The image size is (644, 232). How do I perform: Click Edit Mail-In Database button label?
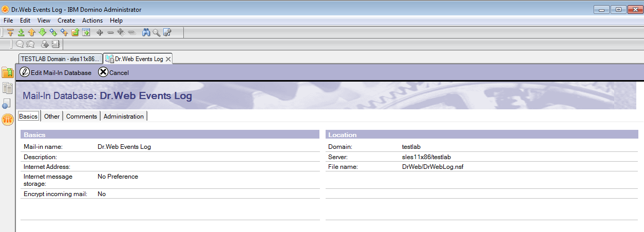[x=61, y=73]
